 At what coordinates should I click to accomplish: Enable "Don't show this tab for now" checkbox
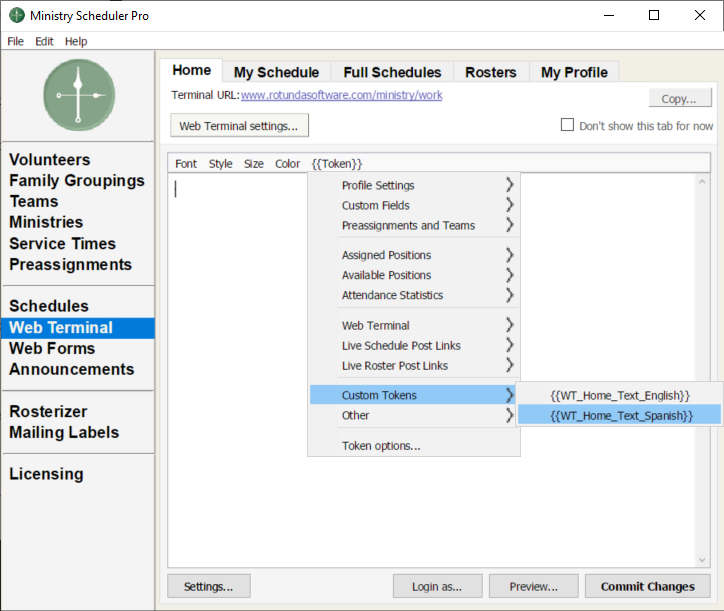point(567,125)
